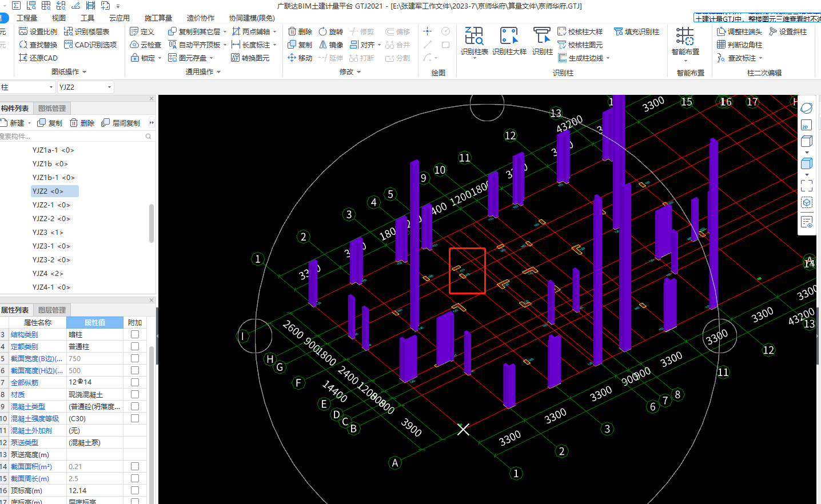Image resolution: width=821 pixels, height=504 pixels.
Task: Click the component list vertical scrollbar
Action: point(152,223)
